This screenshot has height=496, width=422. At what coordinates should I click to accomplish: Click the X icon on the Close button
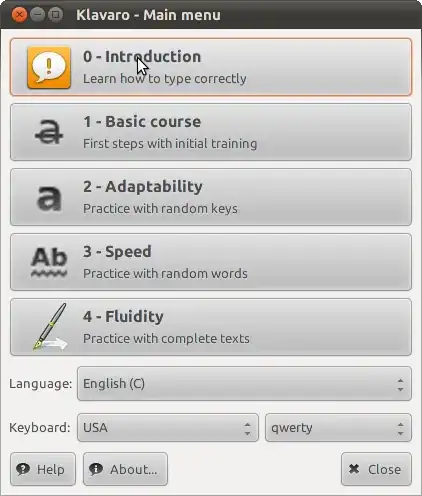pyautogui.click(x=354, y=469)
